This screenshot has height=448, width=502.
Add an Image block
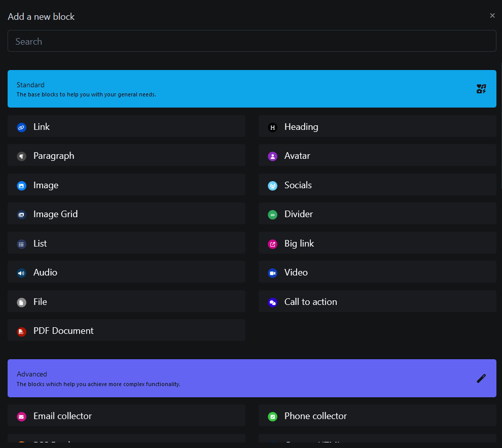pyautogui.click(x=126, y=185)
